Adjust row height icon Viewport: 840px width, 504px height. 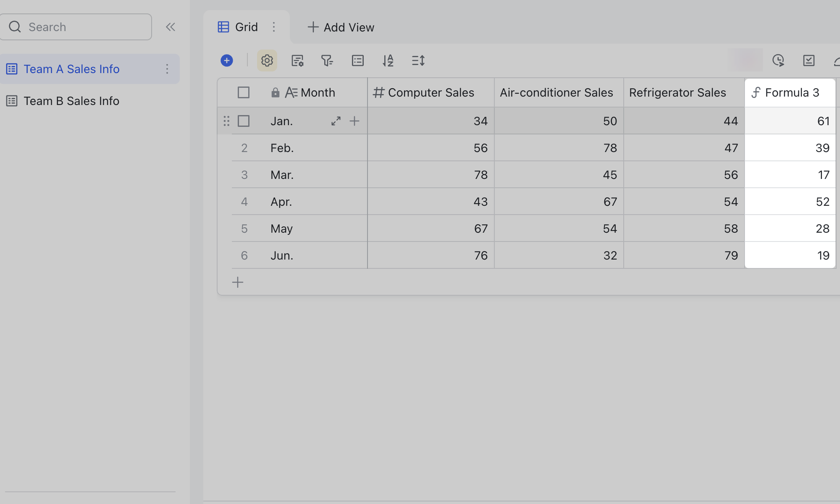(x=418, y=60)
